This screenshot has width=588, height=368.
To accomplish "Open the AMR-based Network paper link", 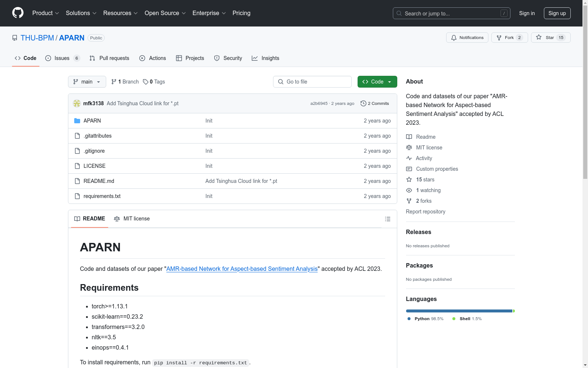I will (242, 269).
